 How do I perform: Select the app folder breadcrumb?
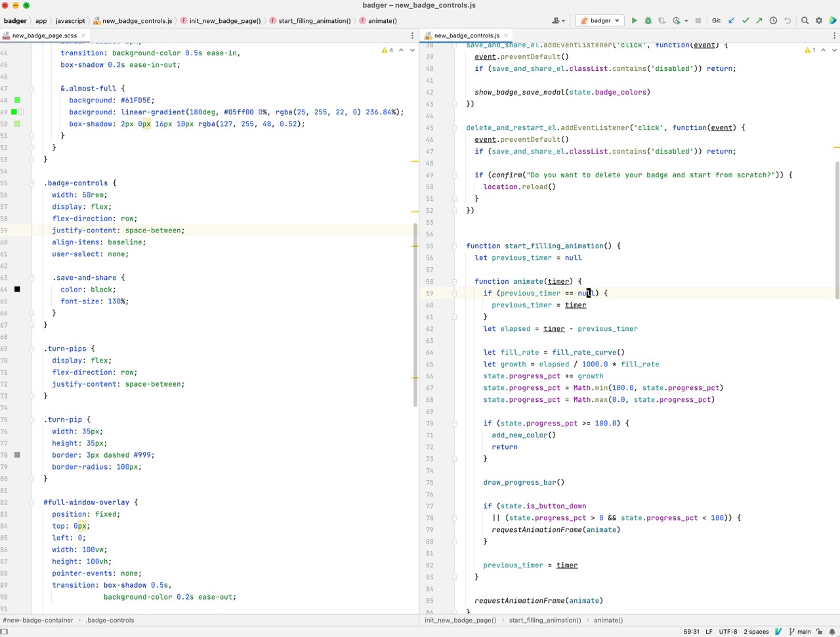tap(41, 20)
